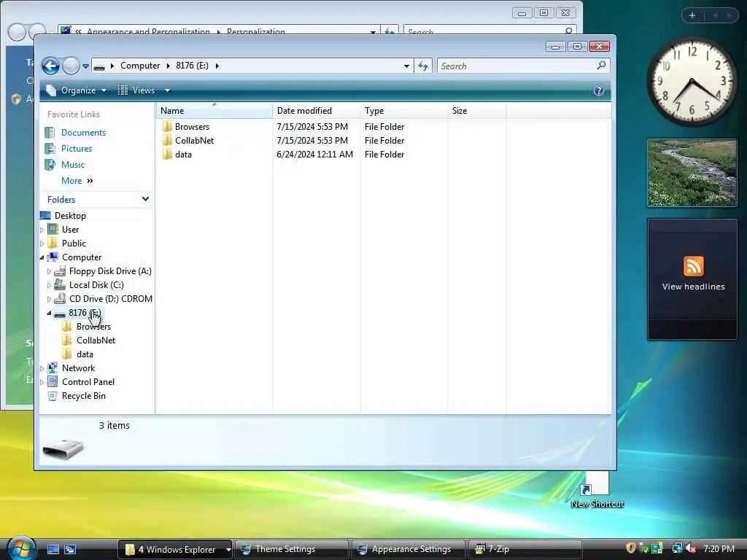Select the CollabNet folder icon in file list
The height and width of the screenshot is (560, 747).
[167, 141]
